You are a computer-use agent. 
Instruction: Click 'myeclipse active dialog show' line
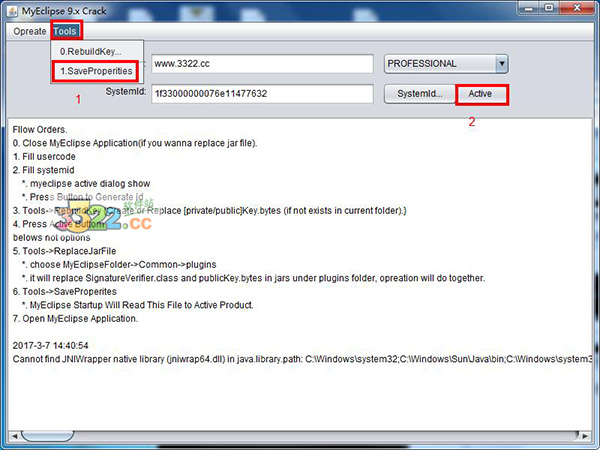86,184
